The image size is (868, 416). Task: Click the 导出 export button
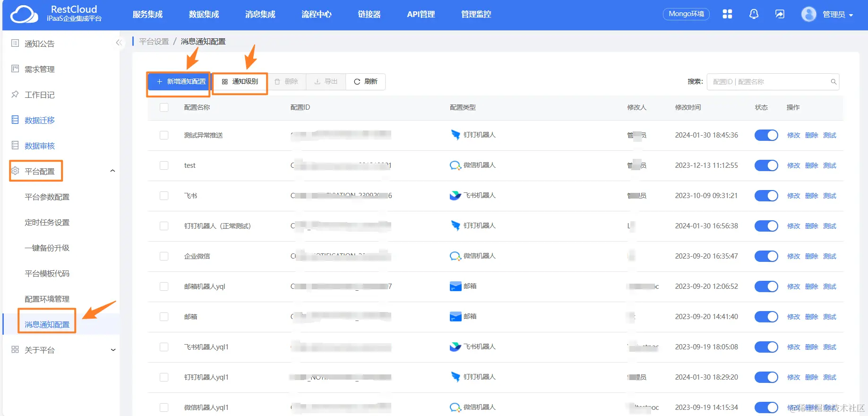(x=326, y=82)
